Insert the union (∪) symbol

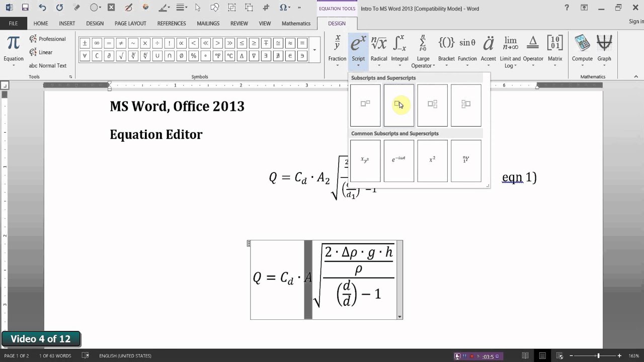tap(157, 56)
